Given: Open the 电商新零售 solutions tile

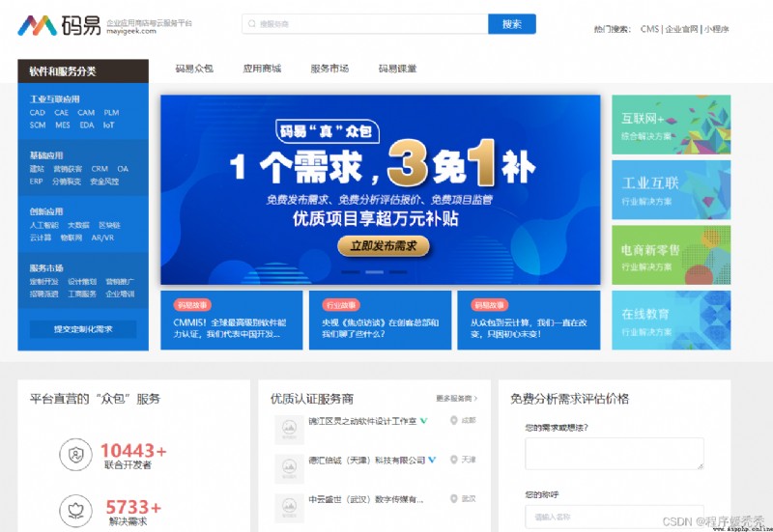Looking at the screenshot, I should click(671, 255).
